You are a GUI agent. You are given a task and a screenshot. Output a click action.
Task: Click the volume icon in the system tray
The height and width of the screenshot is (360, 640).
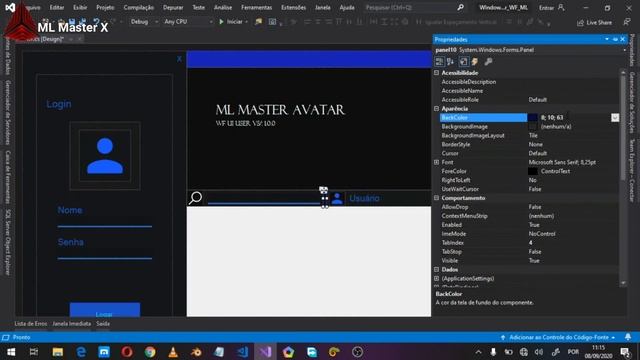539,352
